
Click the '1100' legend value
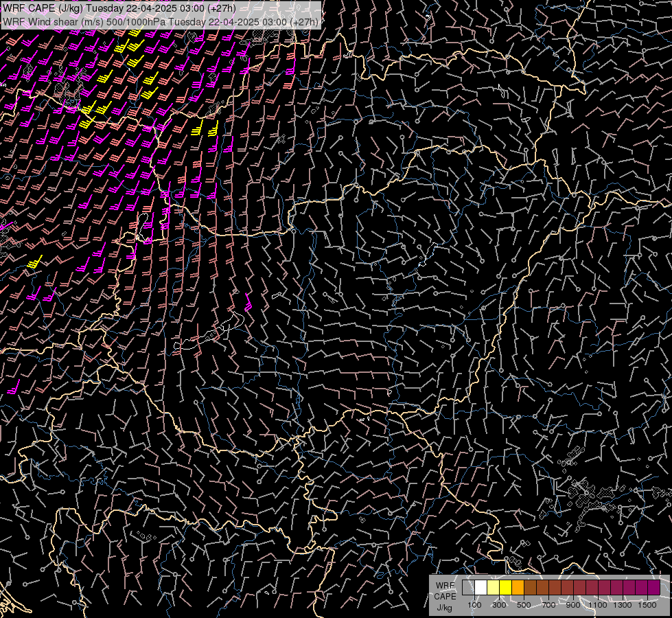tap(597, 605)
